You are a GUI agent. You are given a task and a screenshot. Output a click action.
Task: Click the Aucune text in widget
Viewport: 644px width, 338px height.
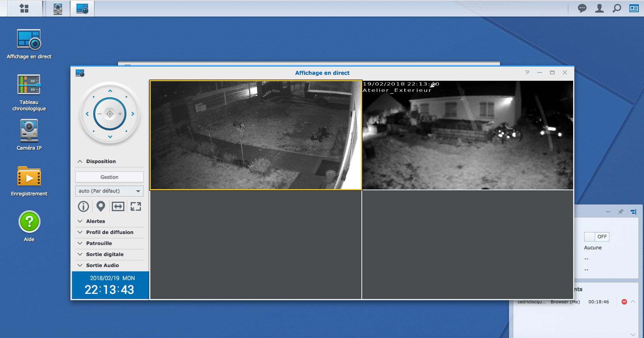tap(593, 248)
